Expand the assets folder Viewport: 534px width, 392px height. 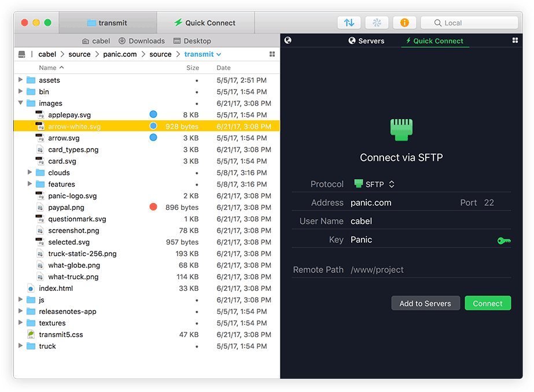[20, 80]
